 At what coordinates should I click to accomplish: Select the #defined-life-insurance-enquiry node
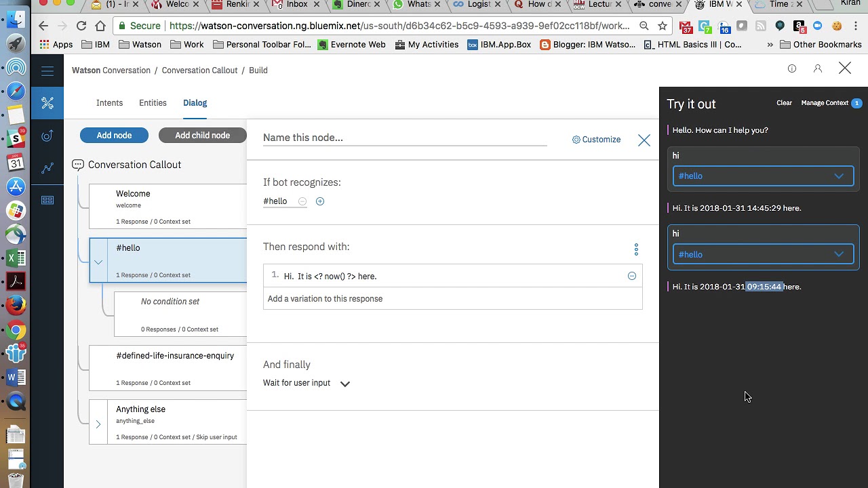pyautogui.click(x=168, y=368)
